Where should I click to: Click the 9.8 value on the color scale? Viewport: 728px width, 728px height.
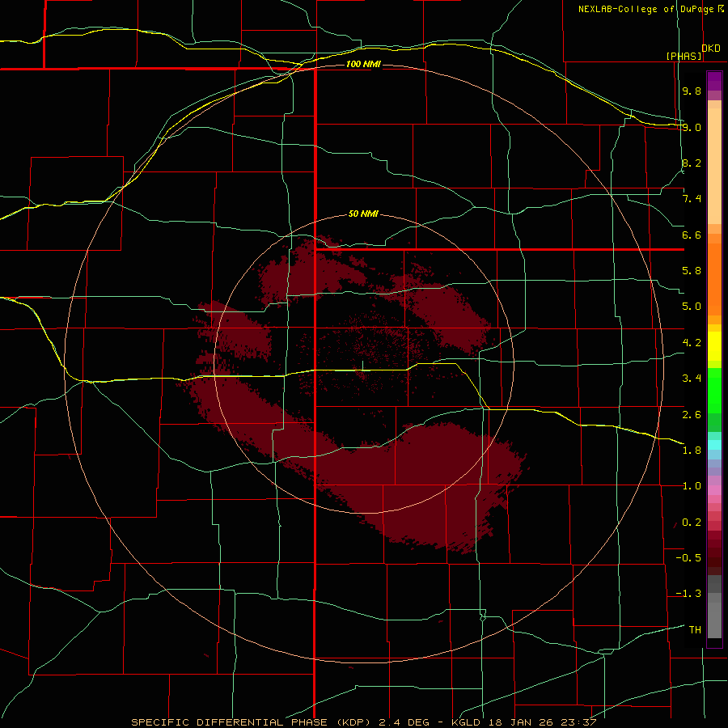692,91
